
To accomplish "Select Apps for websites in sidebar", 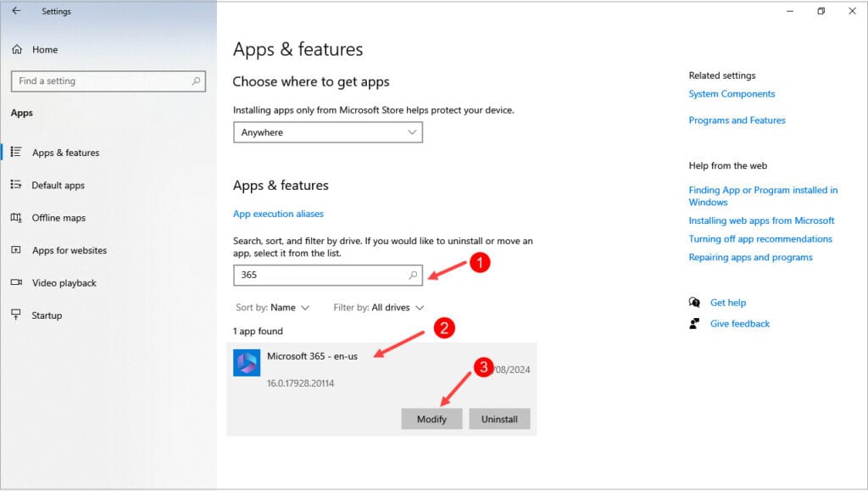I will coord(70,250).
